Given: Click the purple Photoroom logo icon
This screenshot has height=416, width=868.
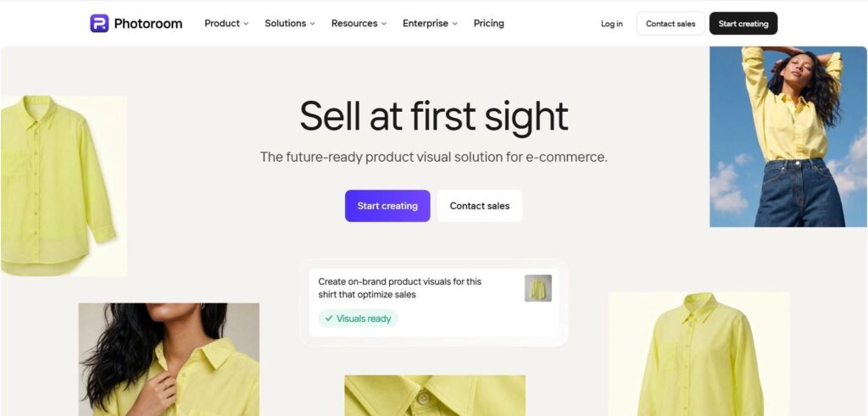Looking at the screenshot, I should click(x=99, y=23).
